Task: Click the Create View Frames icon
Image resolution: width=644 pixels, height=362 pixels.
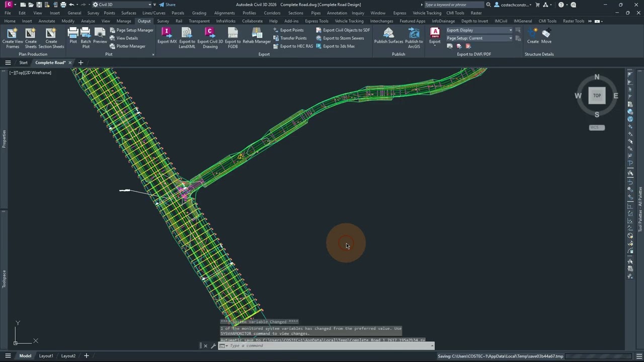Action: click(x=13, y=33)
